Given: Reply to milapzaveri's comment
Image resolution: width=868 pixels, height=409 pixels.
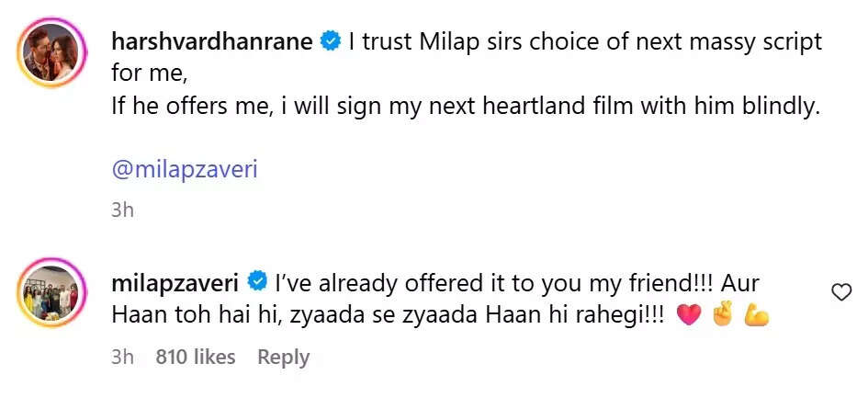Looking at the screenshot, I should pyautogui.click(x=283, y=357).
